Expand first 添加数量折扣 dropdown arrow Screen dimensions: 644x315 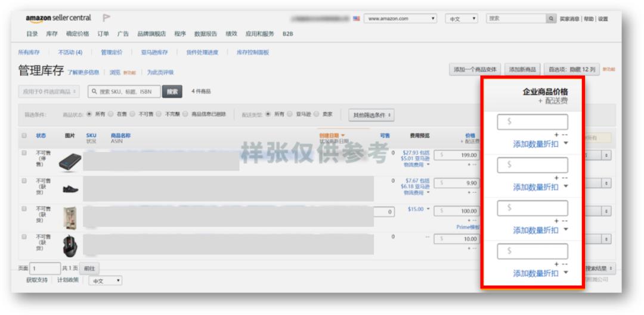(x=565, y=144)
